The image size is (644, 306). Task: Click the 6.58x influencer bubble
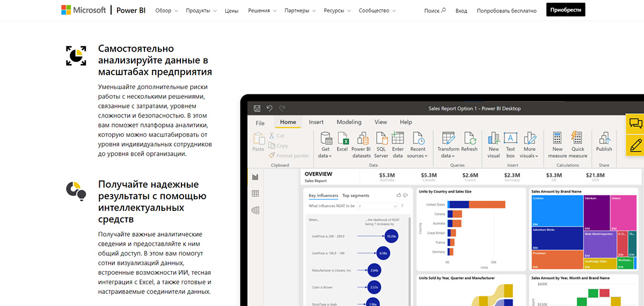click(x=383, y=253)
